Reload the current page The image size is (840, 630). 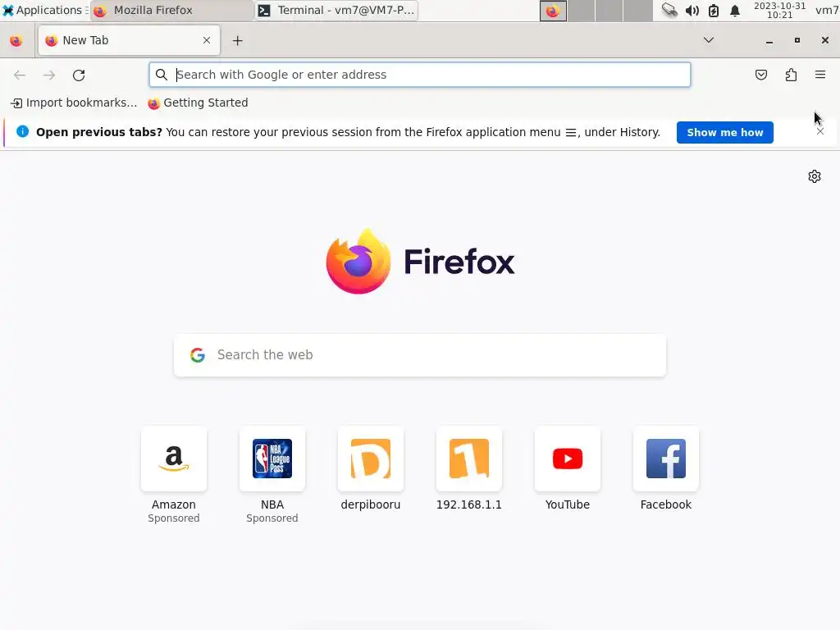point(79,75)
